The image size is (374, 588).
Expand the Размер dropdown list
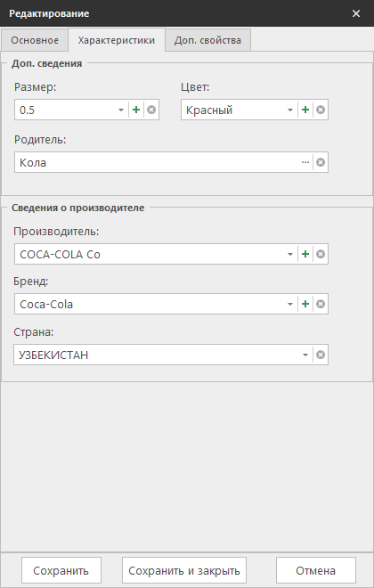click(121, 110)
